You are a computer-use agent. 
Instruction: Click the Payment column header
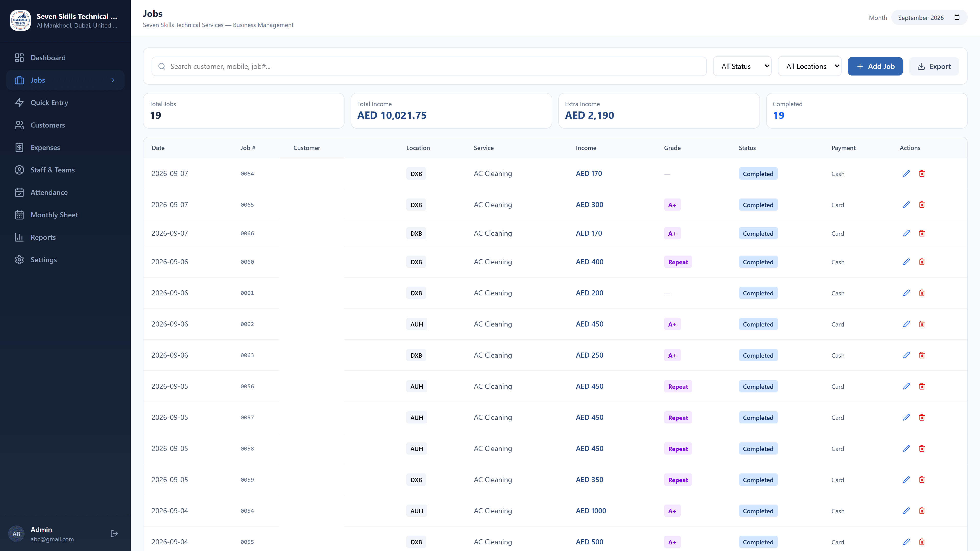click(843, 148)
